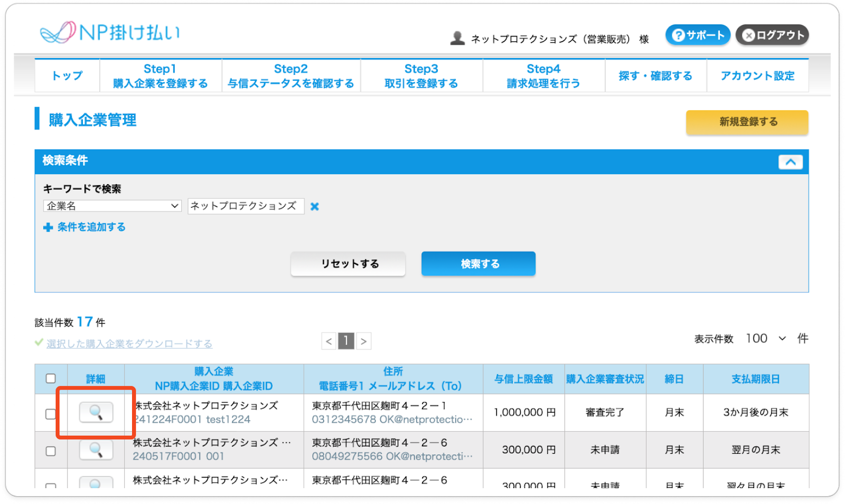Click the ログアウト button
Screen dimensions: 845x504
click(x=772, y=35)
